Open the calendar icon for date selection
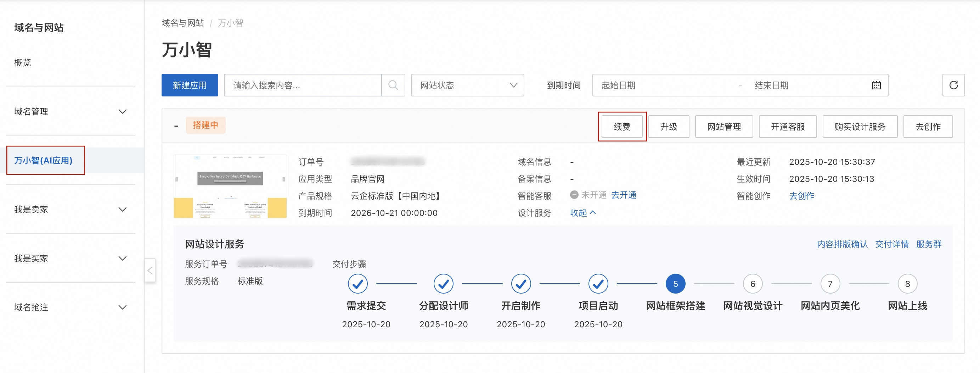 [x=876, y=85]
